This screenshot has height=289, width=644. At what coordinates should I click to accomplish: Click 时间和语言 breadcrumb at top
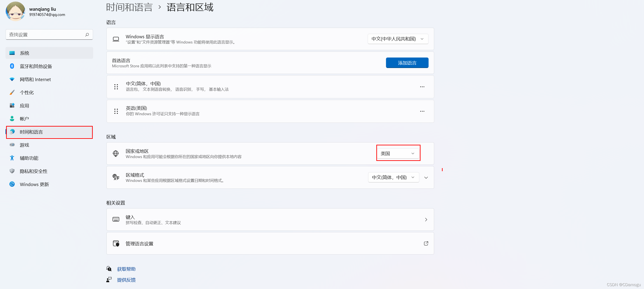point(129,7)
